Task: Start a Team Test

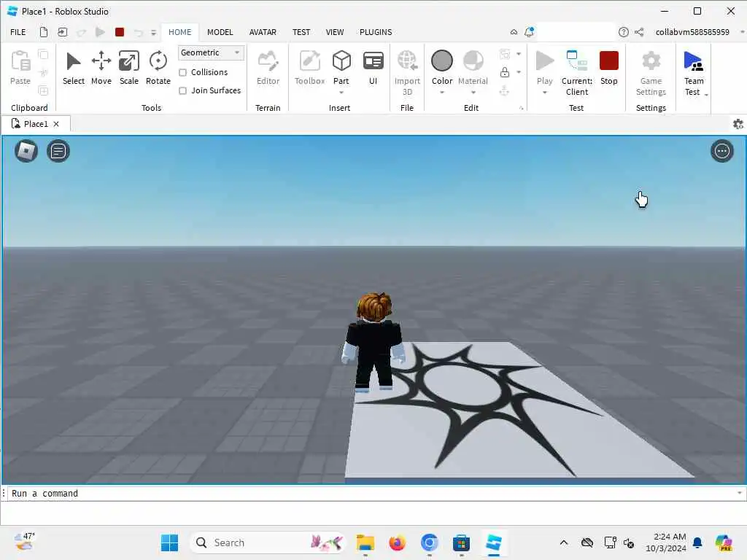Action: 693,73
